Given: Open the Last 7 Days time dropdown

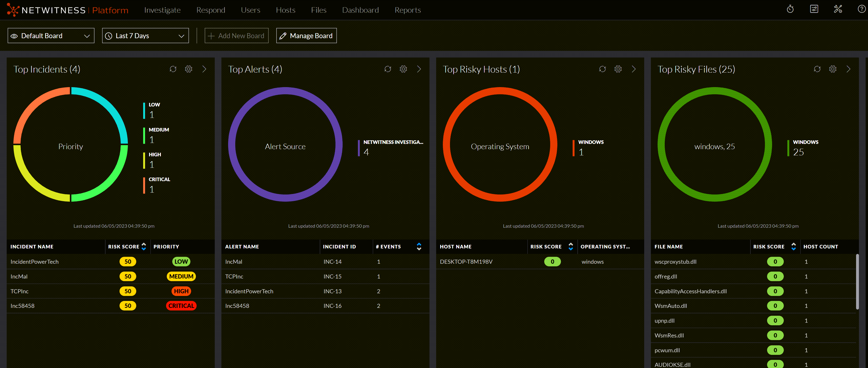Looking at the screenshot, I should click(x=145, y=36).
